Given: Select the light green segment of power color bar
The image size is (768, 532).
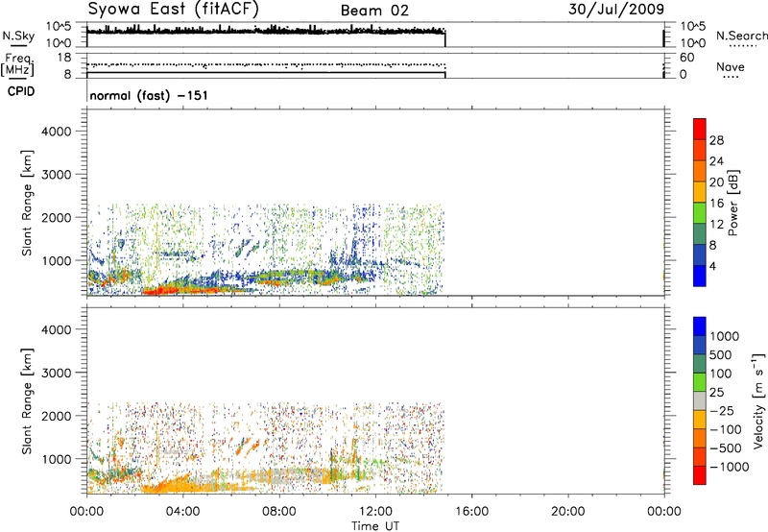Looking at the screenshot, I should tap(700, 213).
